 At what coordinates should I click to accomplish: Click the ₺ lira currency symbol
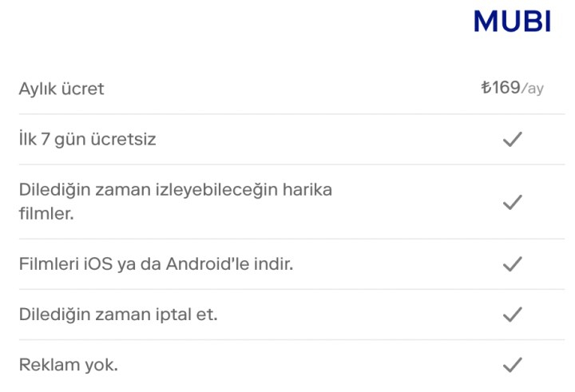click(x=486, y=88)
